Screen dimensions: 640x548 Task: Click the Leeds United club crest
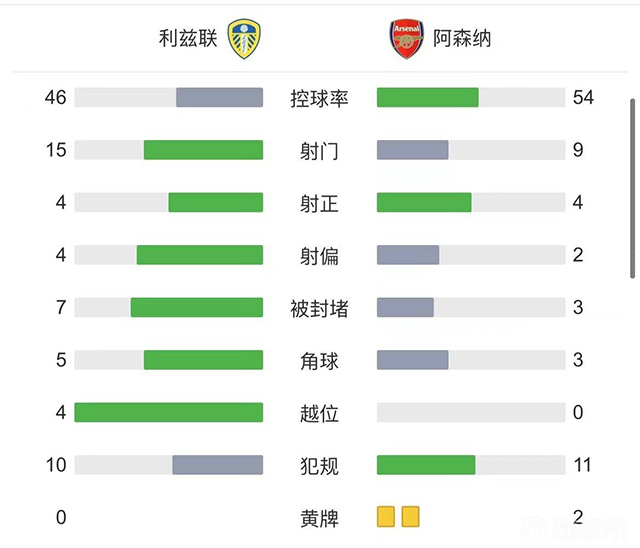[x=245, y=39]
